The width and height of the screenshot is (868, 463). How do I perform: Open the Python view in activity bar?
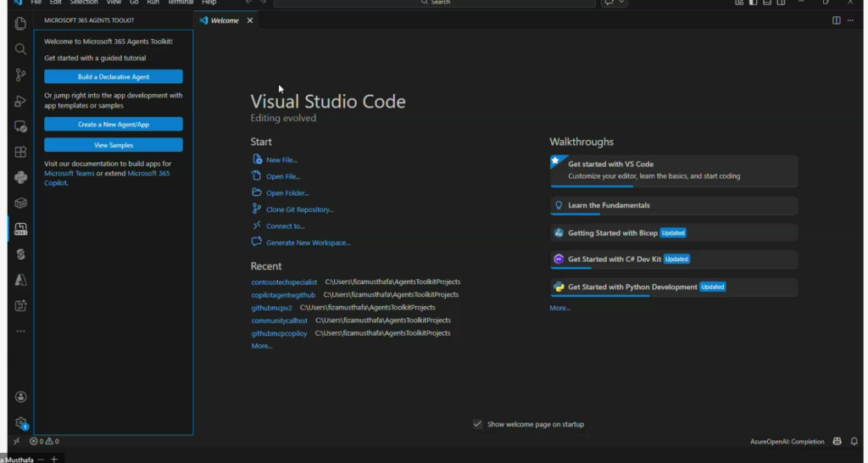pos(20,177)
